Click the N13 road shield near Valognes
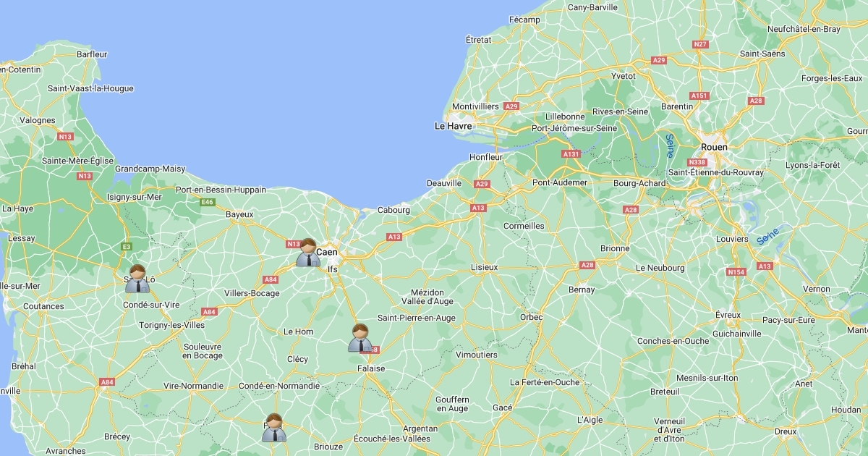The width and height of the screenshot is (868, 456). tap(66, 136)
